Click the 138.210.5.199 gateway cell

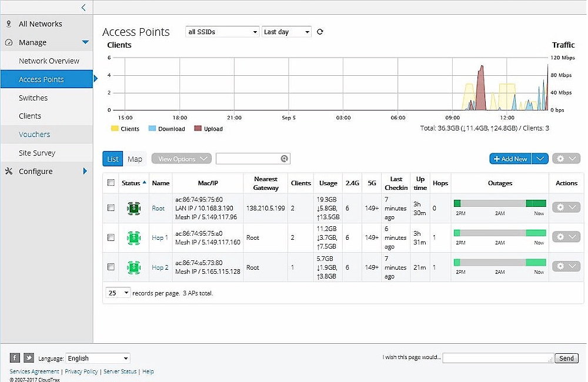click(266, 208)
